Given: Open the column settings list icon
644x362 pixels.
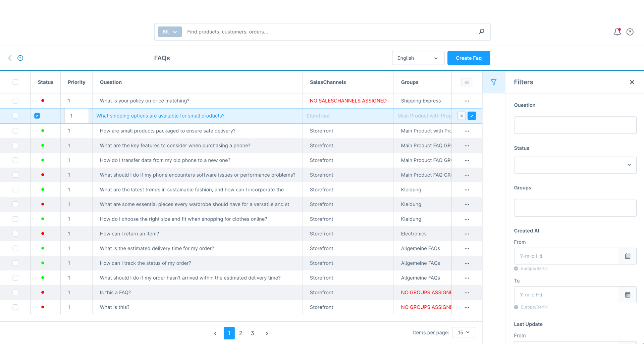Looking at the screenshot, I should [467, 82].
